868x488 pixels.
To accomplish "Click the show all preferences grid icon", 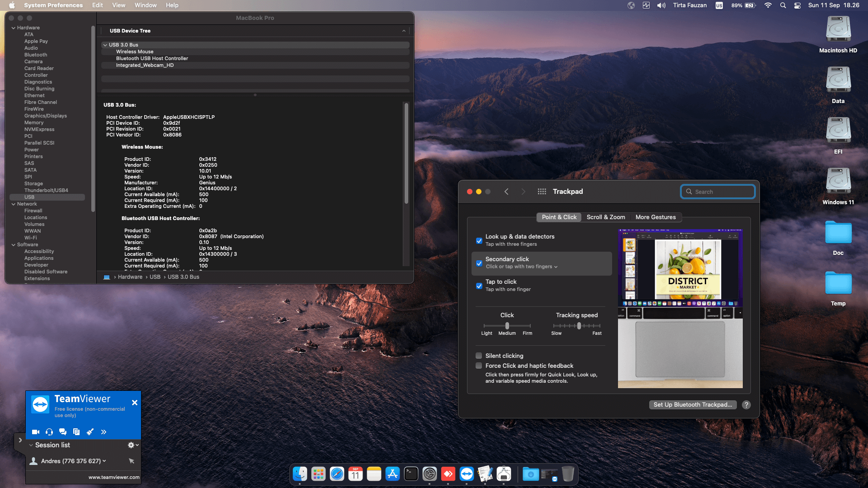I will (x=542, y=192).
